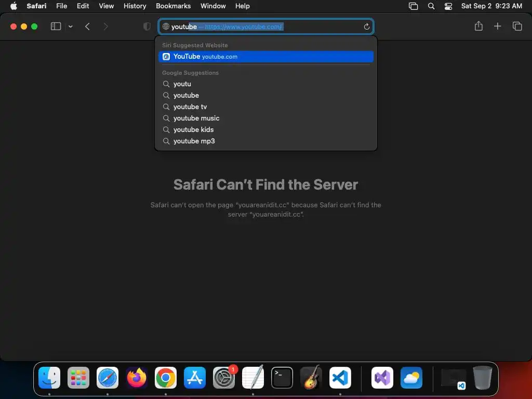Open the History menu
The width and height of the screenshot is (532, 399).
(x=135, y=6)
